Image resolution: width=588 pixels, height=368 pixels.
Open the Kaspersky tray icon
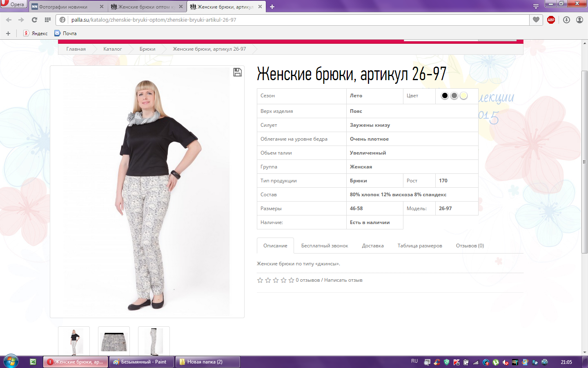[456, 362]
